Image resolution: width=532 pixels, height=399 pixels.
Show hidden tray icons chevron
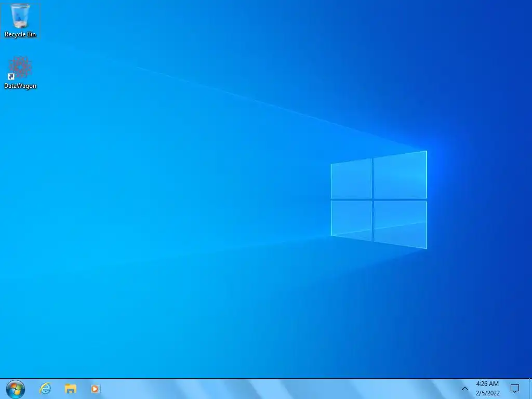tap(465, 389)
